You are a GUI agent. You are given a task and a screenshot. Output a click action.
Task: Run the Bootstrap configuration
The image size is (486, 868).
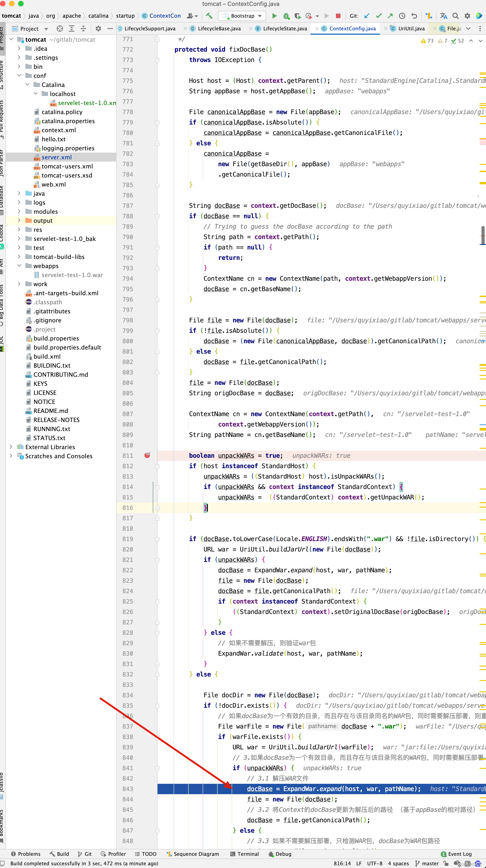click(x=274, y=16)
